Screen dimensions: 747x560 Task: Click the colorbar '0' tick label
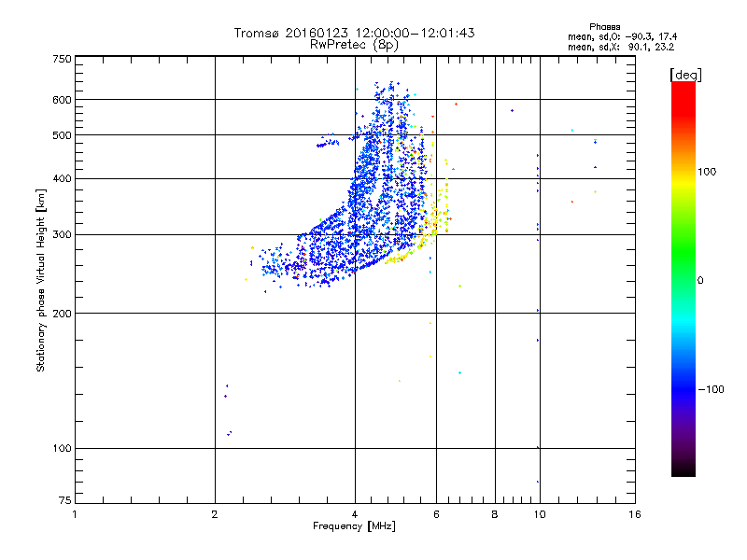tap(700, 281)
